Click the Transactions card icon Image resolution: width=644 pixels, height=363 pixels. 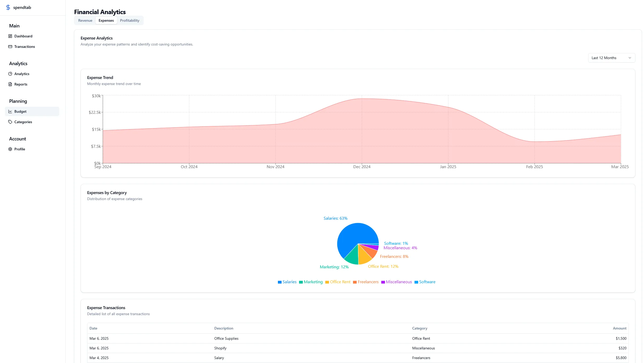pyautogui.click(x=10, y=47)
